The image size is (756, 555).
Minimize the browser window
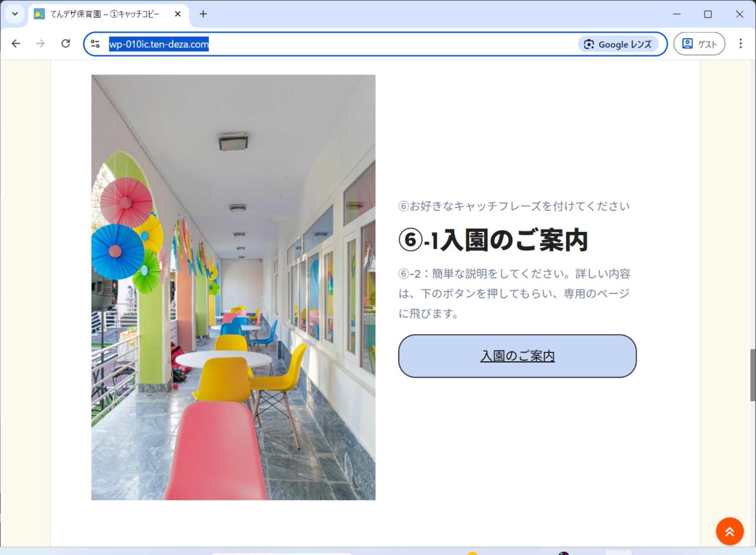677,14
